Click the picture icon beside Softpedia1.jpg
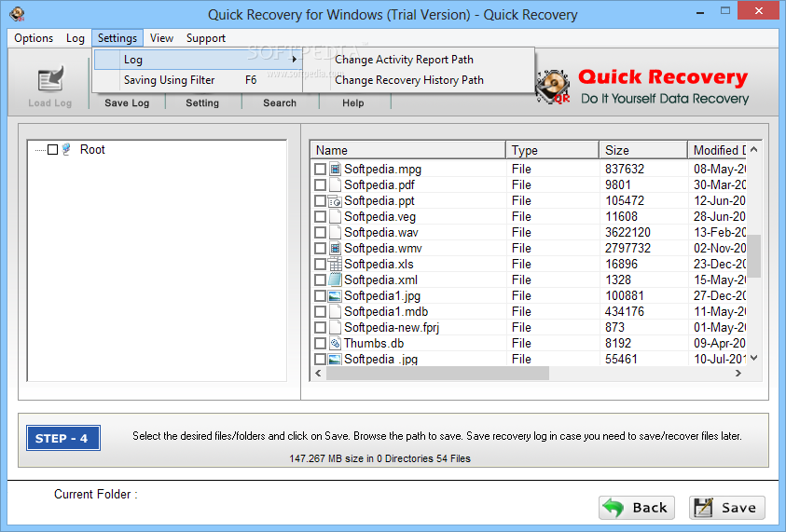 (x=335, y=295)
